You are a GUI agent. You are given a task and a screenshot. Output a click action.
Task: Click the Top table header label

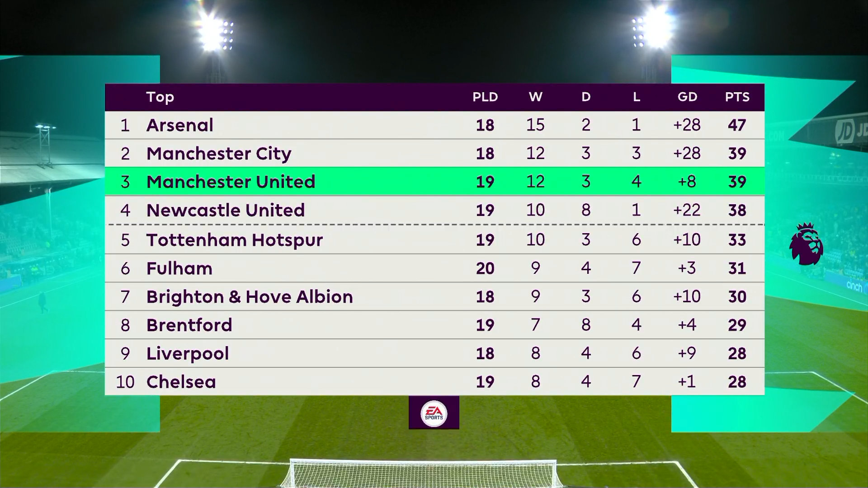point(160,97)
